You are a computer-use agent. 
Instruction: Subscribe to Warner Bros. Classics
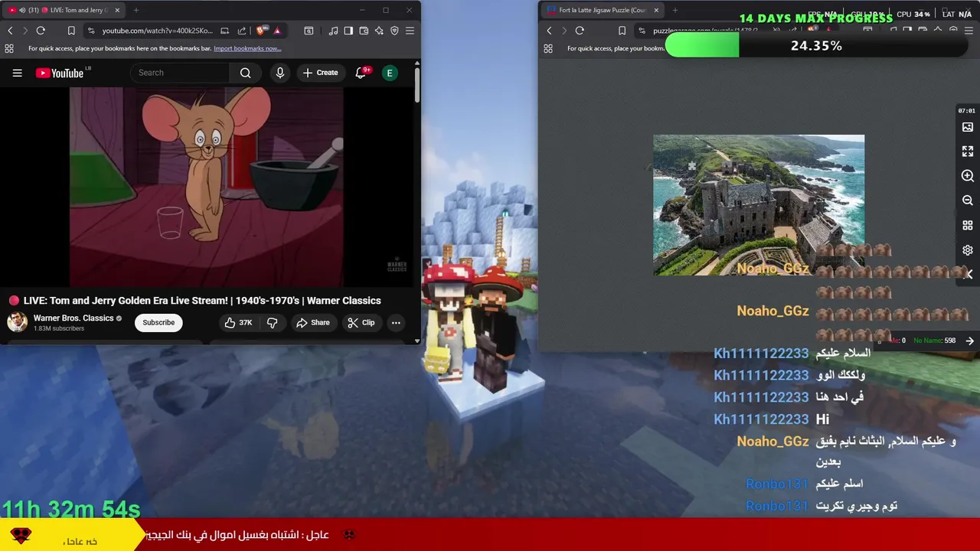158,322
